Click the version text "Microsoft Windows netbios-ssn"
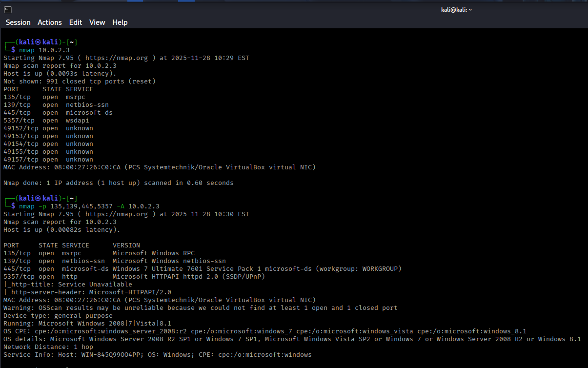588x368 pixels. coord(169,261)
